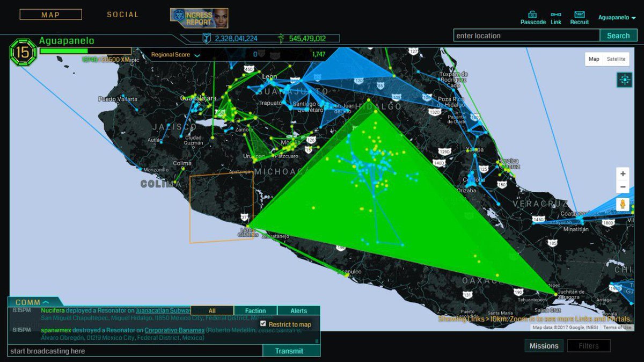Open the Passcode redemption icon
The width and height of the screenshot is (644, 362).
532,15
